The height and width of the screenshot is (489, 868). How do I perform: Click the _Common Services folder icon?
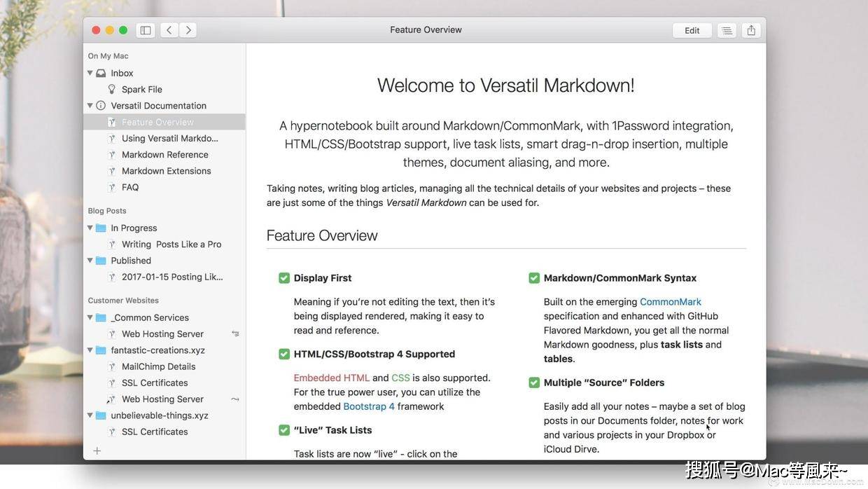(101, 317)
